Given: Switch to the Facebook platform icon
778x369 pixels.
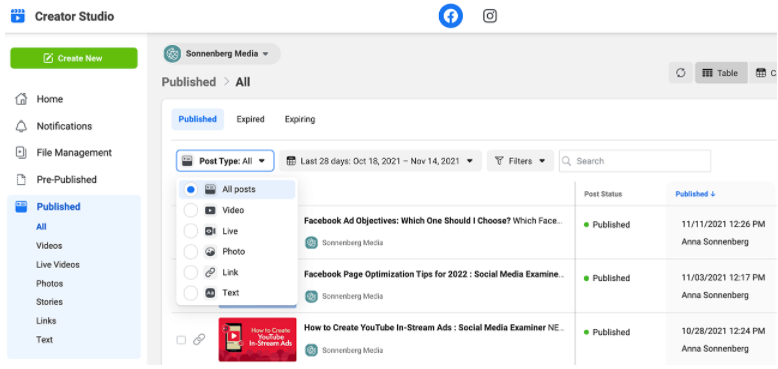Looking at the screenshot, I should (451, 16).
